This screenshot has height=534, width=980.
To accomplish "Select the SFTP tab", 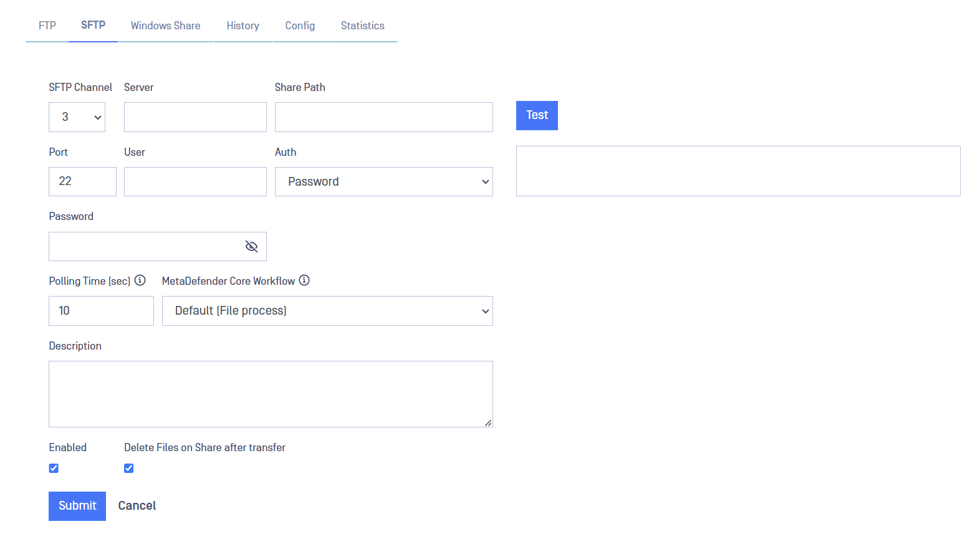I will coord(93,25).
